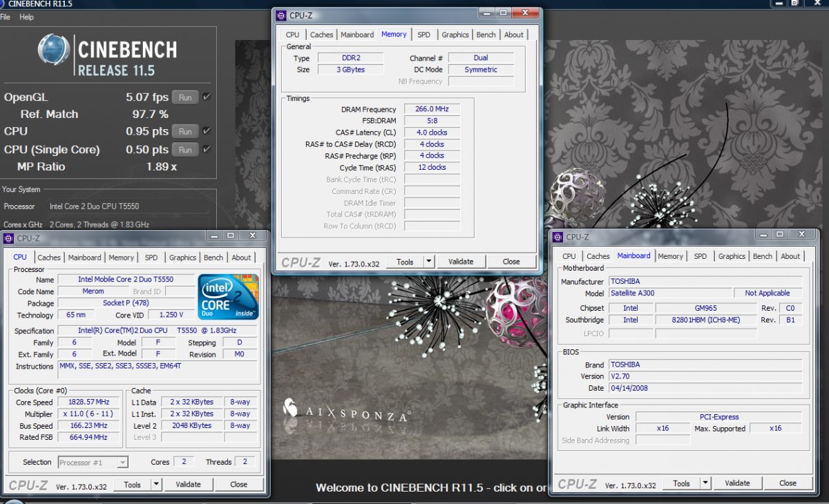
Task: Click Validate in CPU window
Action: point(188,485)
